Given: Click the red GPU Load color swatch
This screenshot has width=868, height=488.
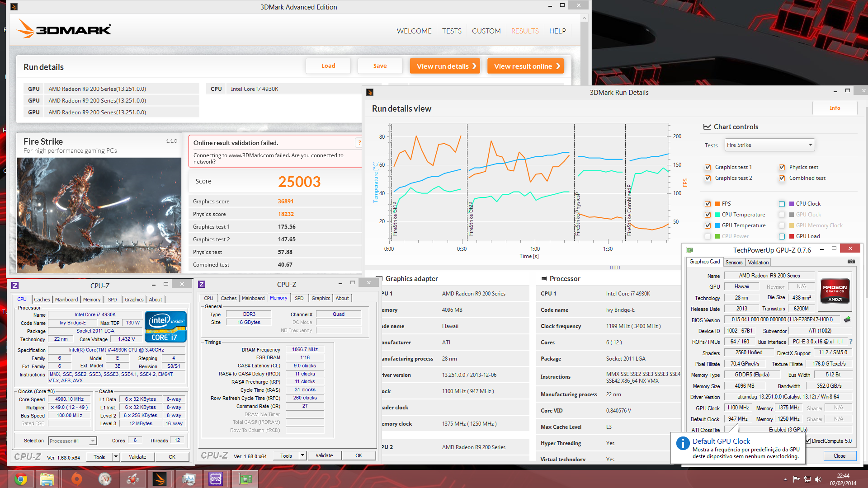Looking at the screenshot, I should [792, 236].
